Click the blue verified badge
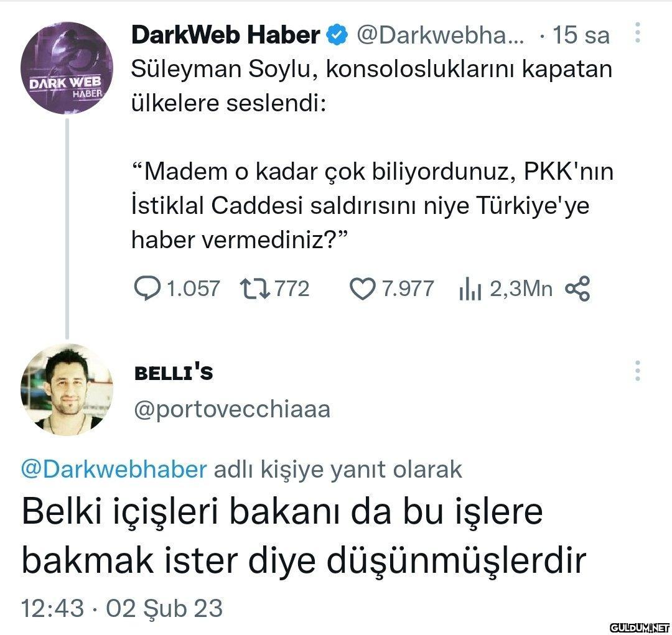Image resolution: width=672 pixels, height=635 pixels. coord(337,35)
